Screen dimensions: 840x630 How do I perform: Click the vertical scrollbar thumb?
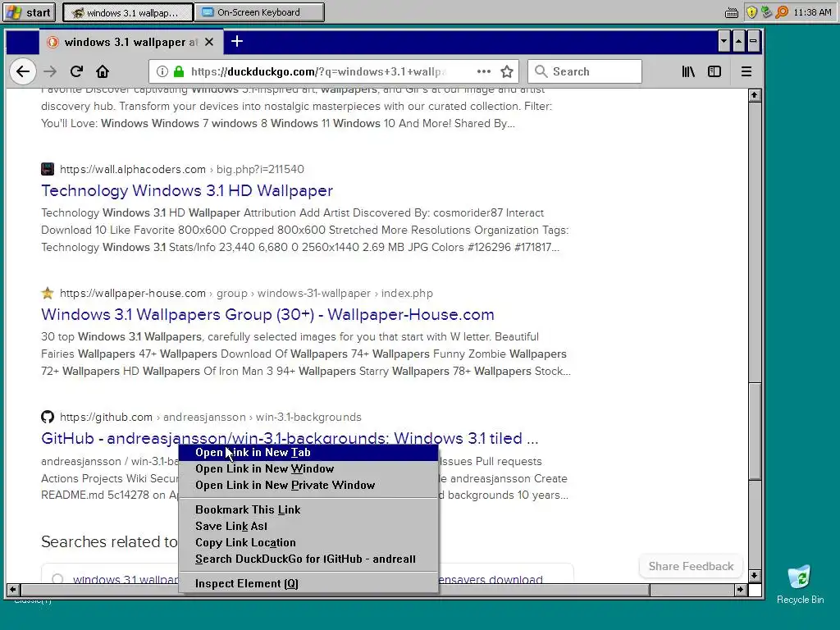pos(755,431)
